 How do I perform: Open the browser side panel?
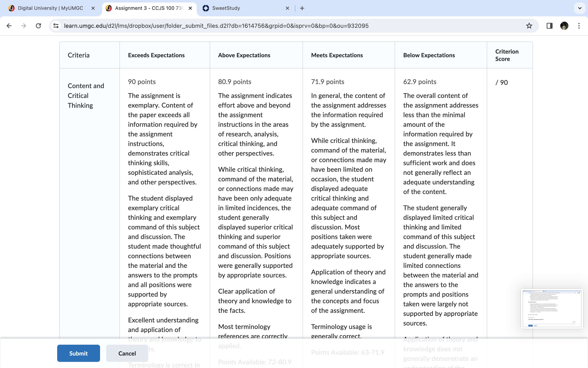(x=549, y=26)
